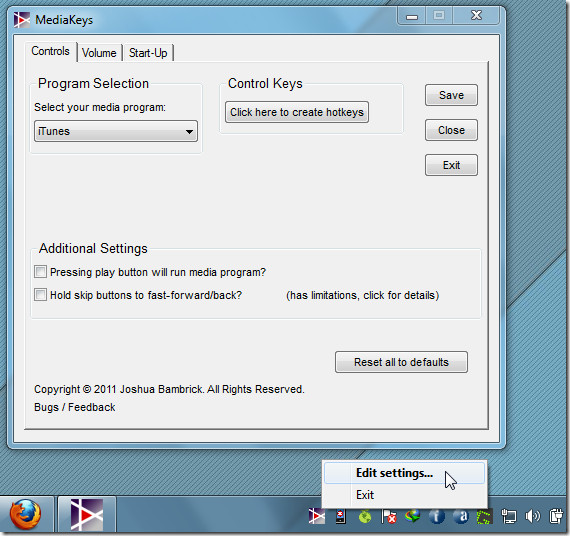
Task: Click the MediaKeys system tray icon
Action: (317, 516)
